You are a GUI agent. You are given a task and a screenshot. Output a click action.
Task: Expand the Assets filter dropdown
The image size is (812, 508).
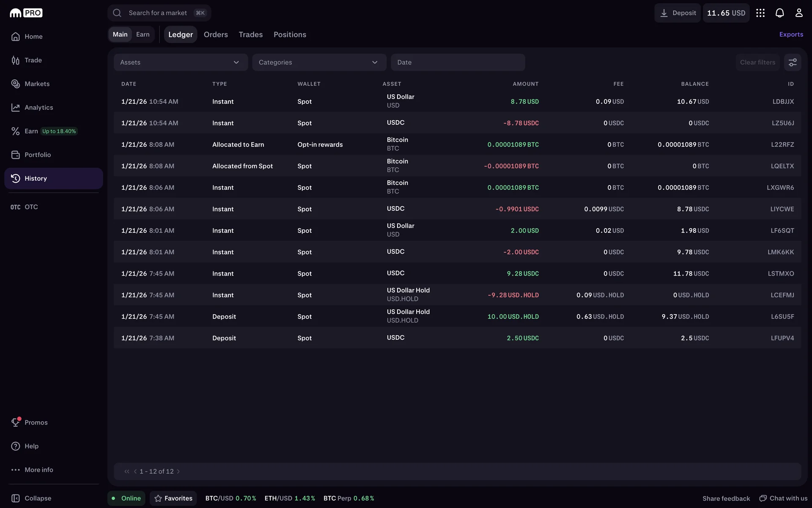pyautogui.click(x=181, y=62)
